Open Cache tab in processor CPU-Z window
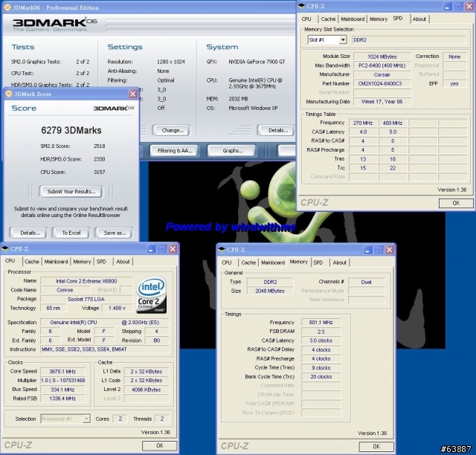 (32, 262)
